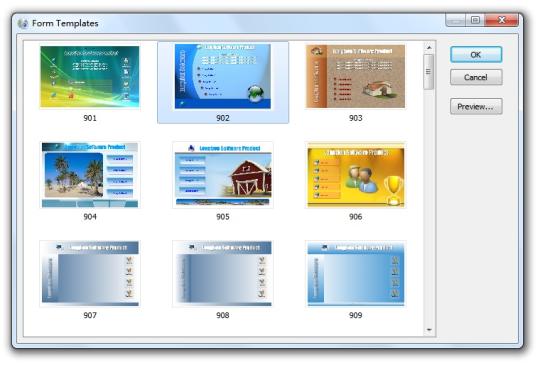The height and width of the screenshot is (365, 540).
Task: Choose the gold trophy template 906 thumbnail
Action: point(355,175)
